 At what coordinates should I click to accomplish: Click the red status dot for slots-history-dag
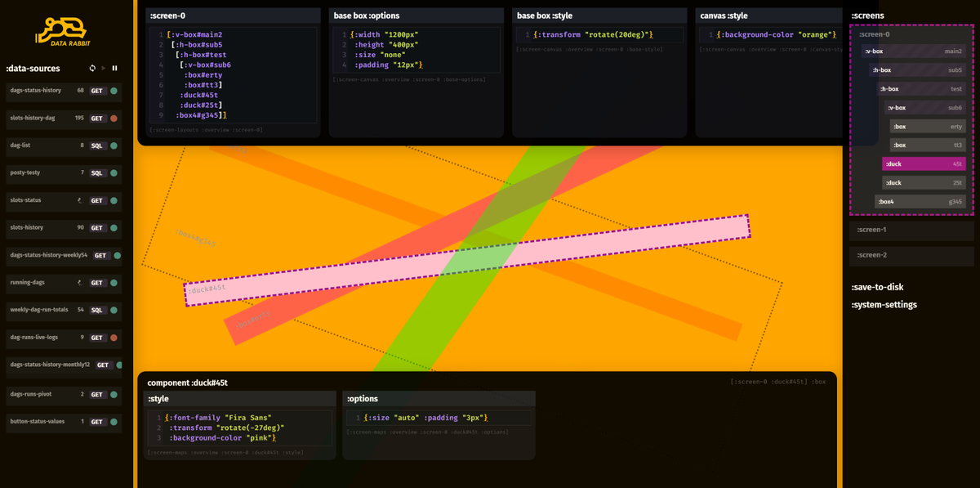[114, 119]
